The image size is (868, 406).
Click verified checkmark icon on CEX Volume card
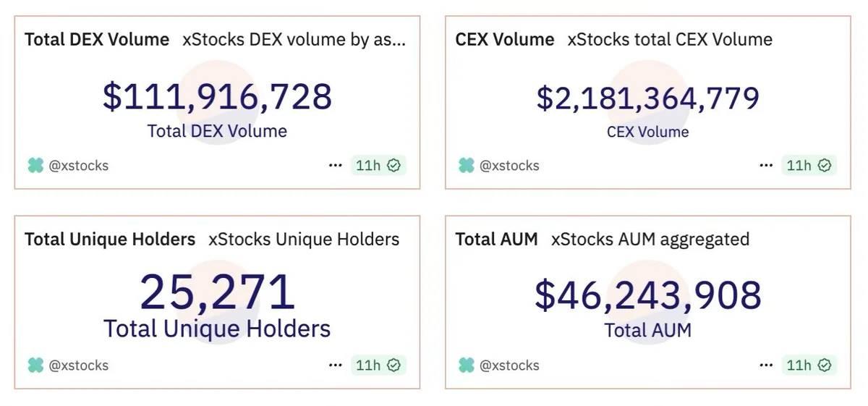(x=825, y=166)
